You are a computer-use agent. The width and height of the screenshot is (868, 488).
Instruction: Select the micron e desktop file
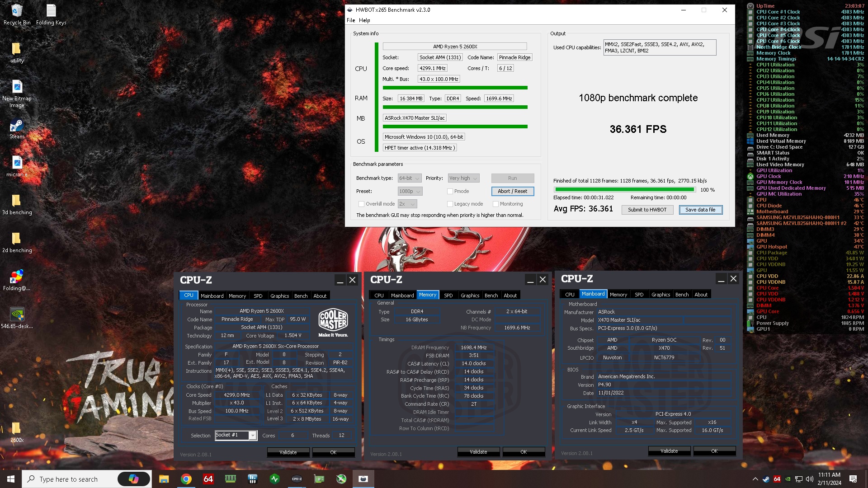[x=17, y=167]
